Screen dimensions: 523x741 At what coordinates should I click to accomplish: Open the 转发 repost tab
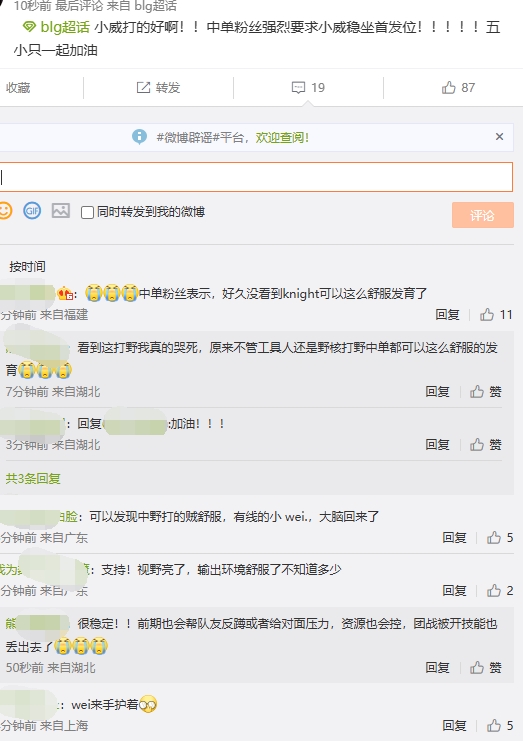click(x=159, y=87)
